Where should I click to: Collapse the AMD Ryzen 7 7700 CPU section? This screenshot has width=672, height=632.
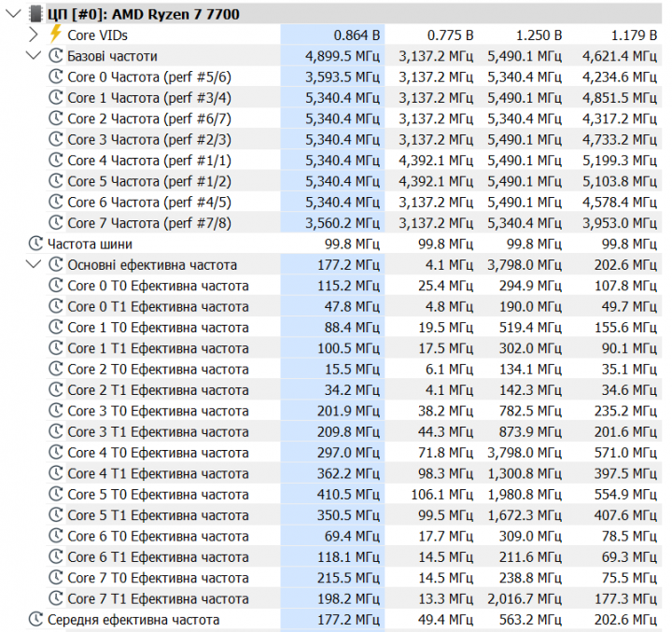tap(13, 14)
